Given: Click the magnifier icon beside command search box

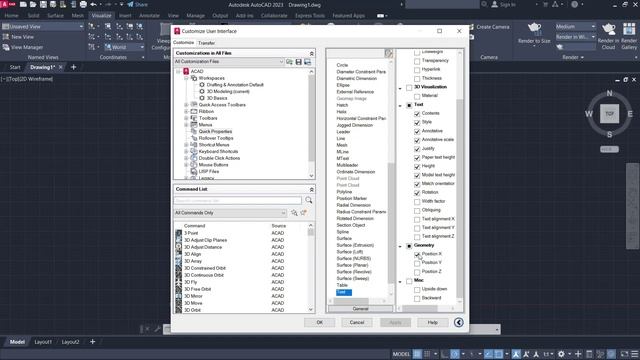Looking at the screenshot, I should 309,200.
